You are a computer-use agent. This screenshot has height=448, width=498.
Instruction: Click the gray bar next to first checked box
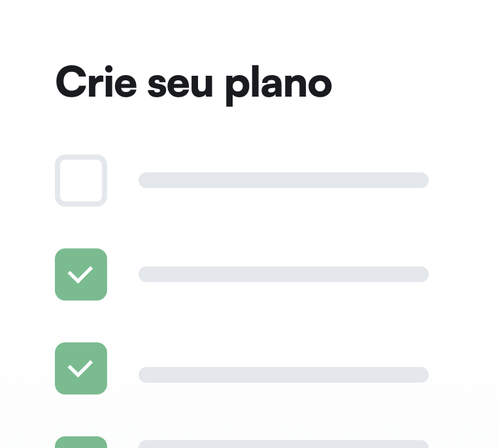point(284,274)
